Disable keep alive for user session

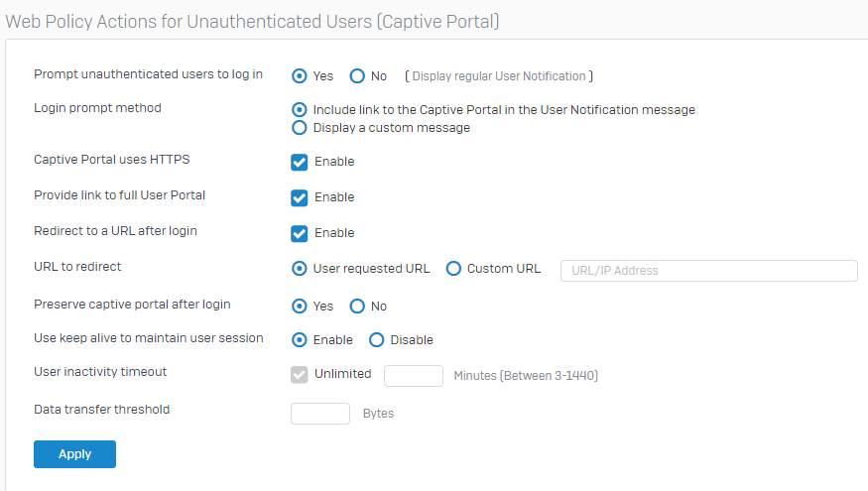(376, 340)
